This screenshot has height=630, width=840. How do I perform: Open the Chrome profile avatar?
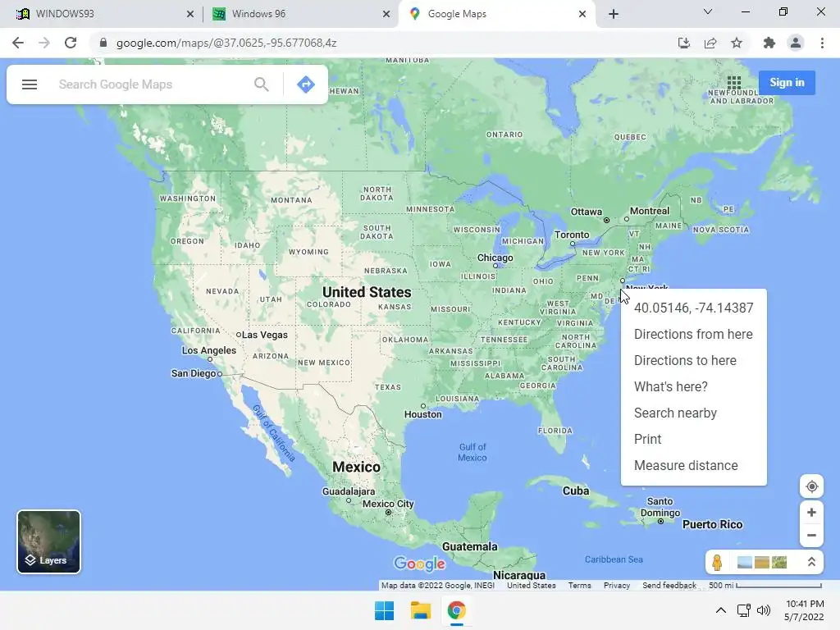point(796,43)
